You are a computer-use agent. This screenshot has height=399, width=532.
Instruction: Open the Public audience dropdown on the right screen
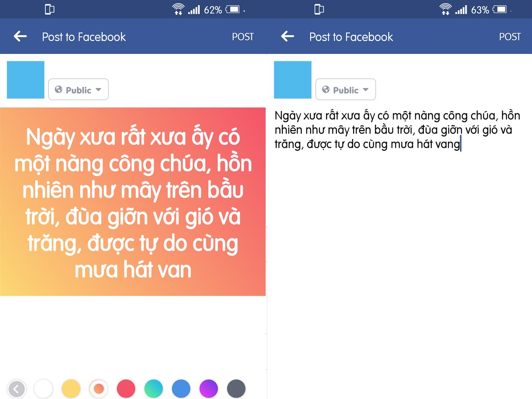point(345,89)
